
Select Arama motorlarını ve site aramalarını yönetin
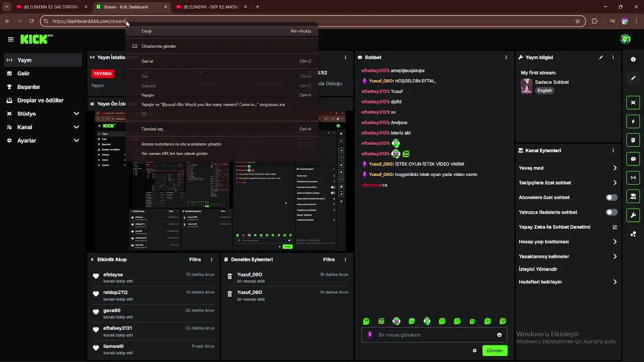tap(221, 144)
